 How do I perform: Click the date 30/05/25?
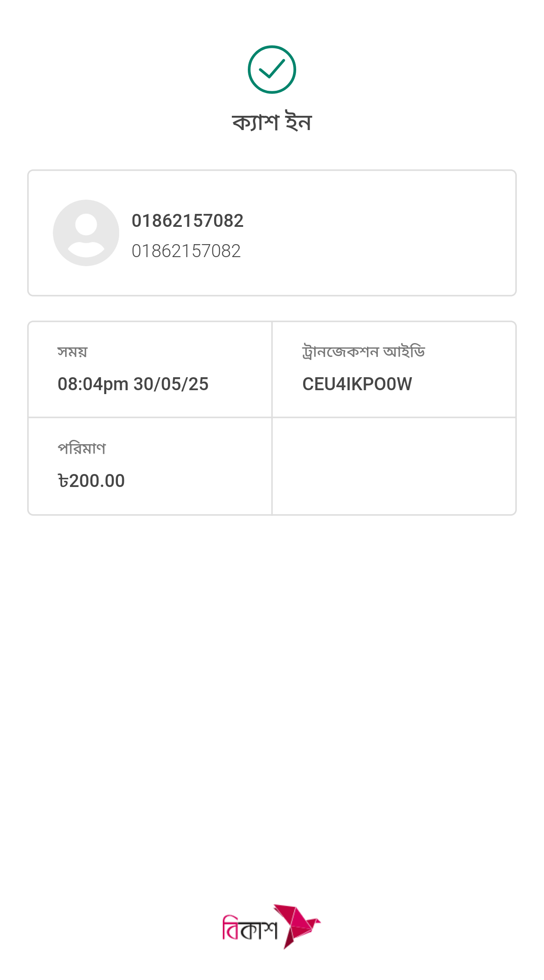pyautogui.click(x=171, y=384)
